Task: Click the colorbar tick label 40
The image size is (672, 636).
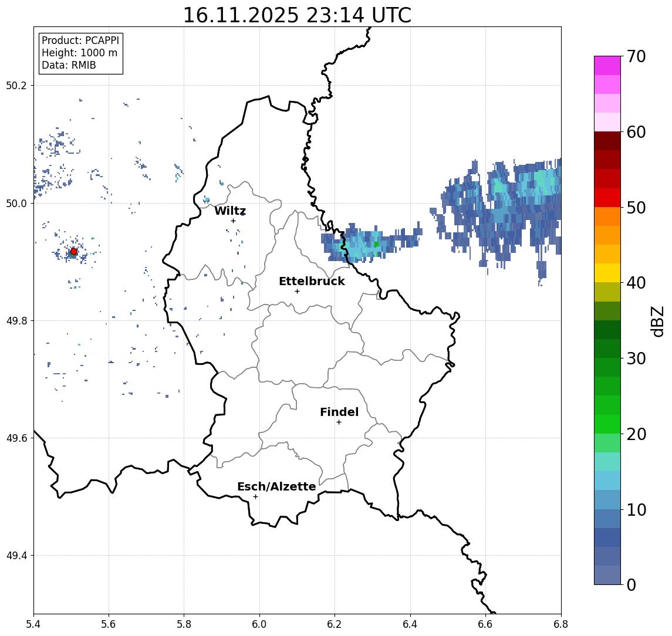Action: (636, 283)
